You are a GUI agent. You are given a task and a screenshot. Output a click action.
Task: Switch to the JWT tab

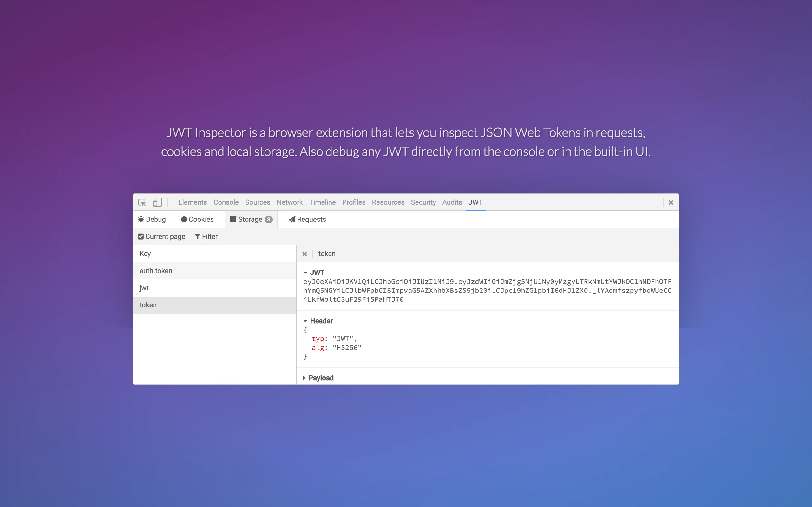coord(475,202)
